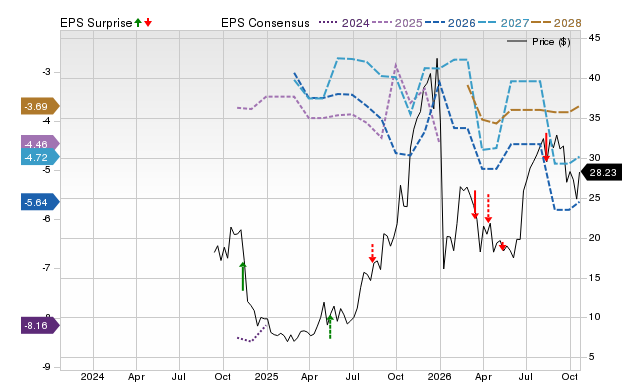Click the dark purple -8.16 value tag
The image size is (640, 382).
pyautogui.click(x=40, y=326)
